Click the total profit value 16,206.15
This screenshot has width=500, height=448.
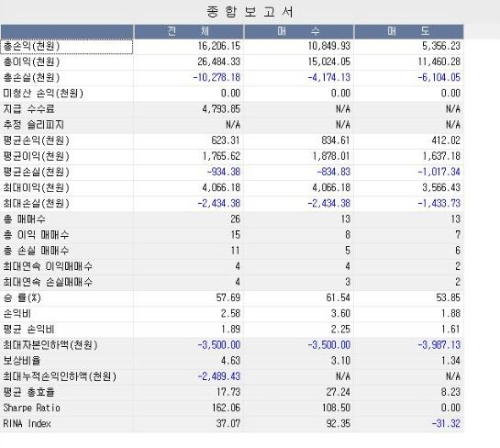tap(218, 46)
